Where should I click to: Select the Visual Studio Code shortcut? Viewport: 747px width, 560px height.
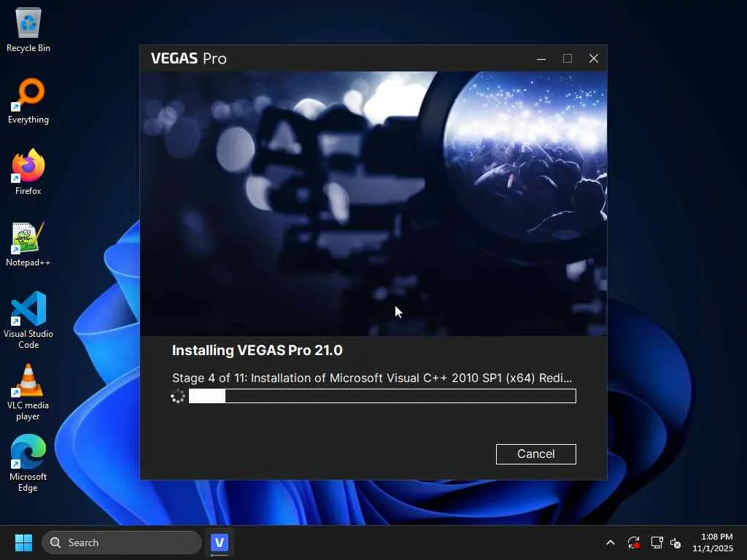[x=28, y=320]
